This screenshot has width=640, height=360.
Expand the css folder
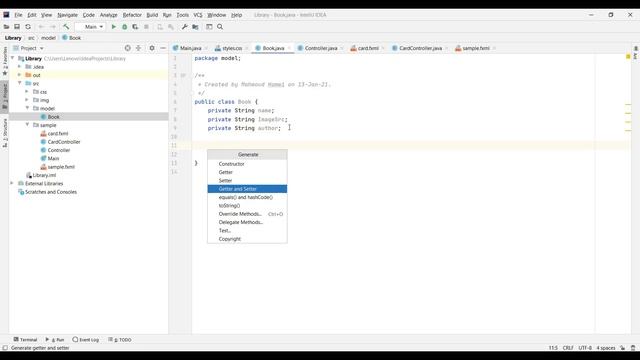pos(27,92)
